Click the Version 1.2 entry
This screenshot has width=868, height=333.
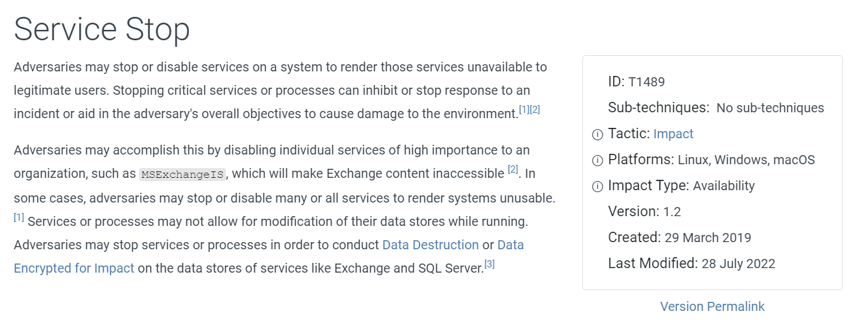point(644,212)
